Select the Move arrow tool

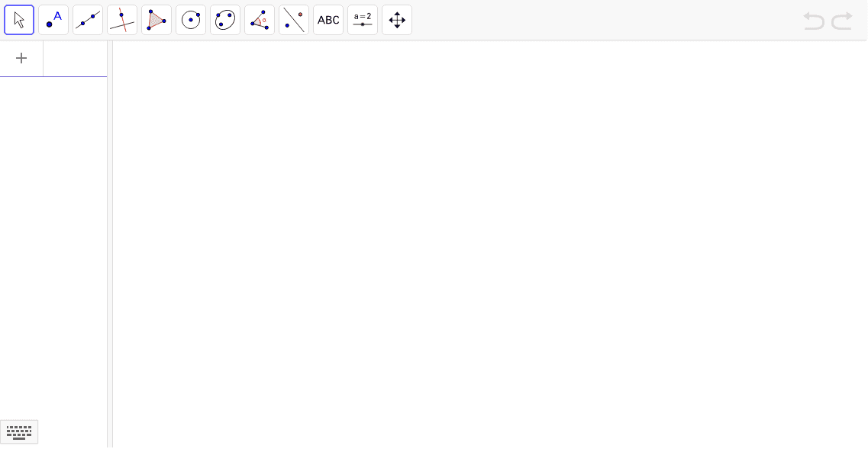coord(19,20)
